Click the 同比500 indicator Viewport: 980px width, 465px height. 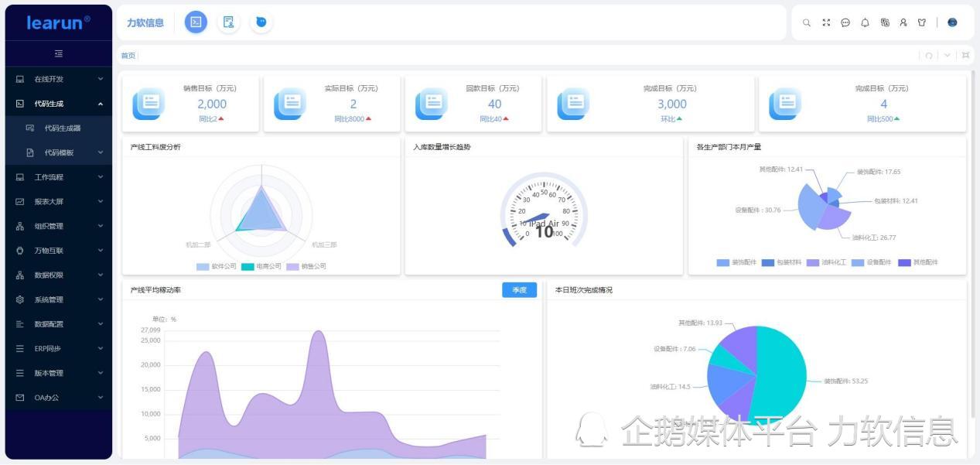[883, 118]
